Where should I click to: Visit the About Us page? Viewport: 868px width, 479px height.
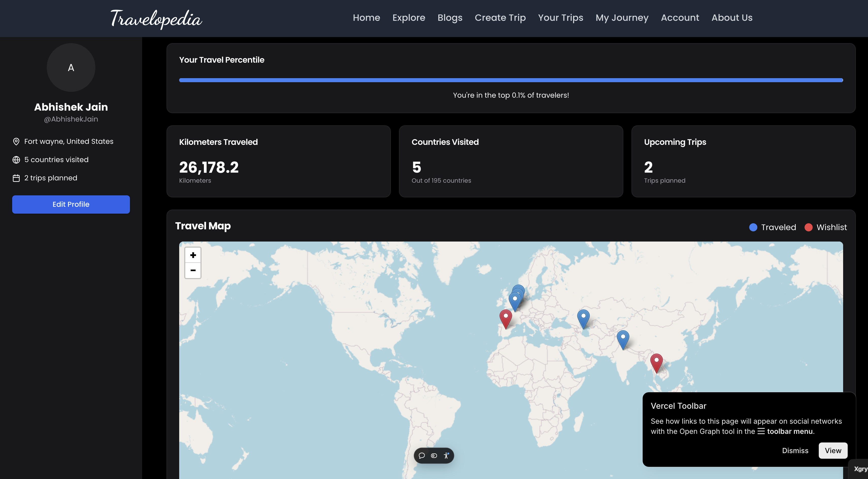point(732,18)
